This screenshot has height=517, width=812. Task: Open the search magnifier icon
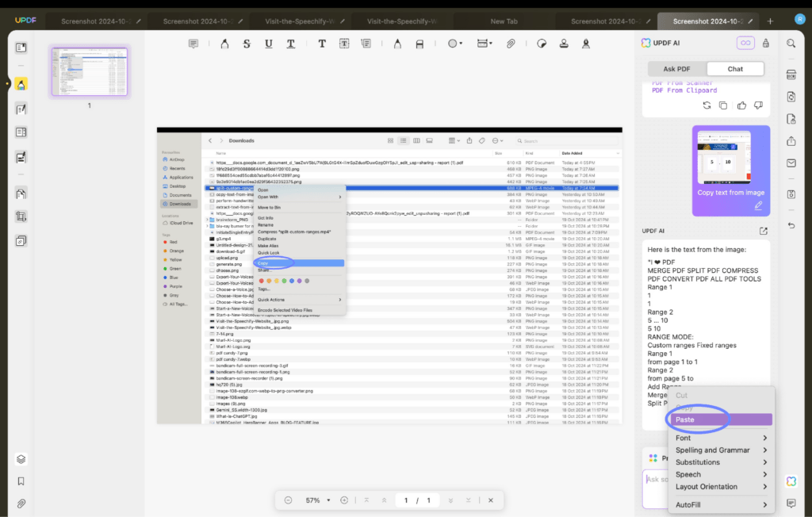coord(791,43)
